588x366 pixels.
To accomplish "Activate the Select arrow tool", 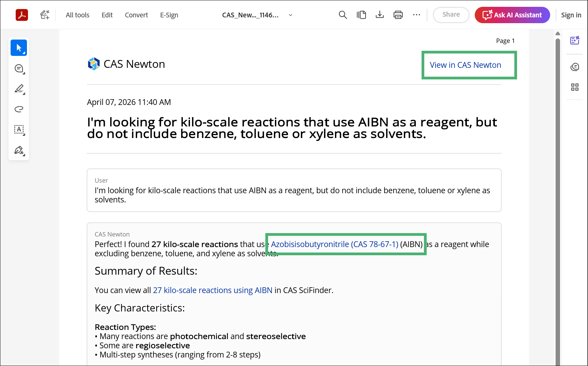I will [19, 48].
